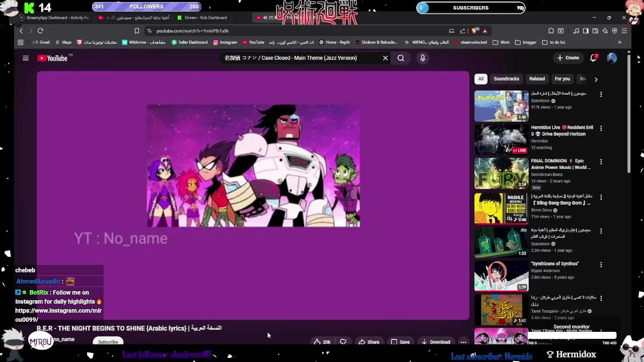Open more video actions ellipsis menu

(x=463, y=342)
